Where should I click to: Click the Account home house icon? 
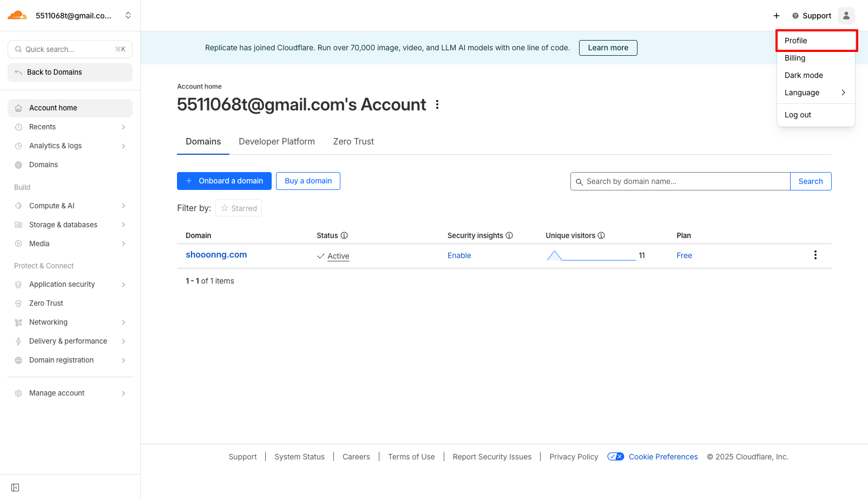(x=18, y=108)
